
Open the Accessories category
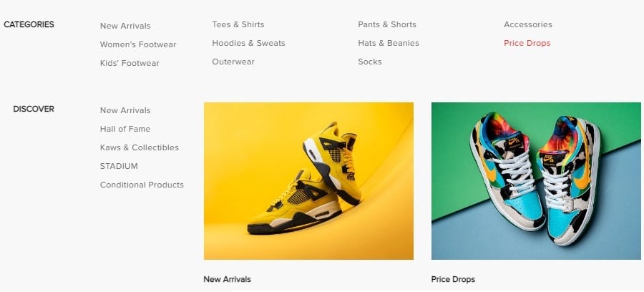(x=528, y=24)
